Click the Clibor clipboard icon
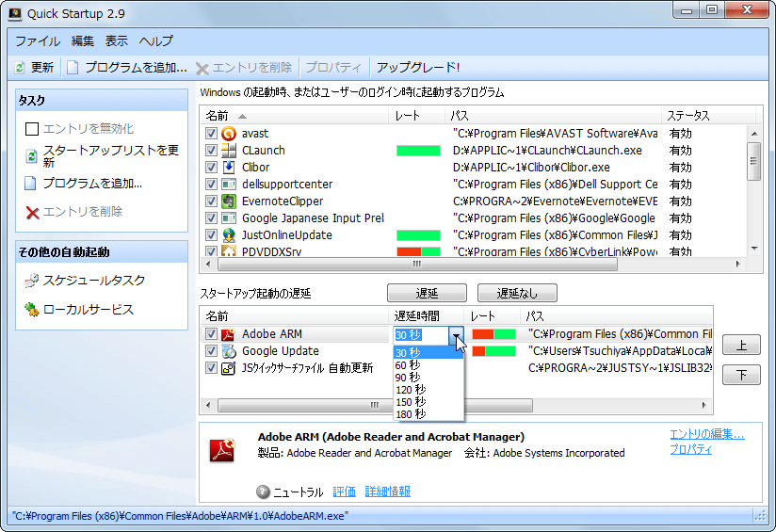 229,167
